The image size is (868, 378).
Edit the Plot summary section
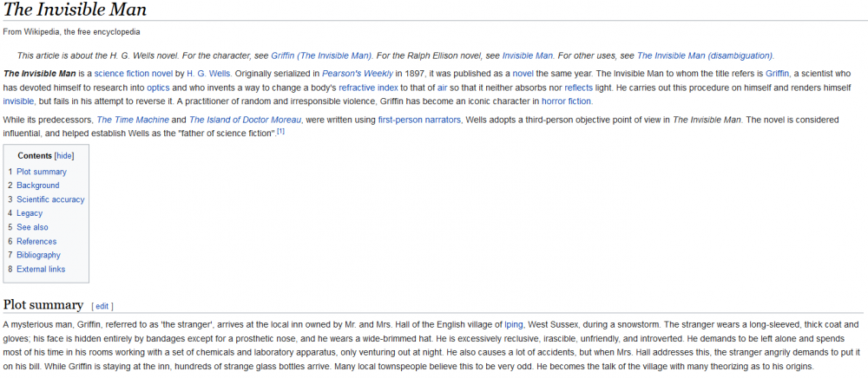102,306
